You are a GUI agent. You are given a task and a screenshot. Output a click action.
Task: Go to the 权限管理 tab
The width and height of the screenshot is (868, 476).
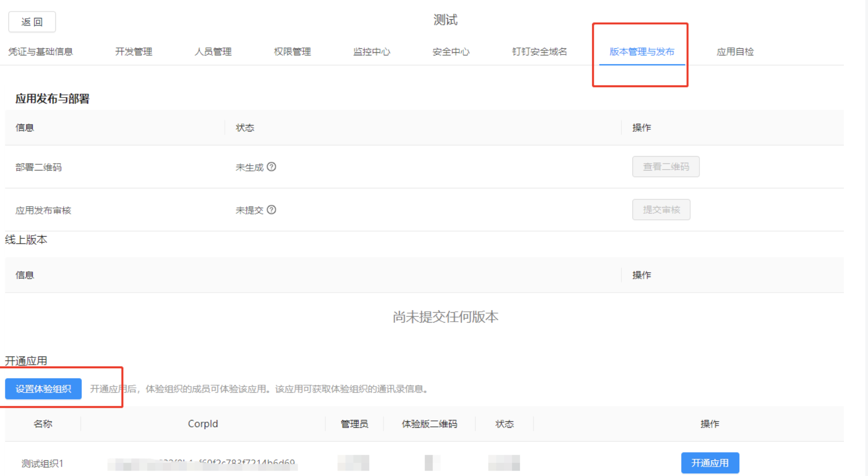[292, 51]
